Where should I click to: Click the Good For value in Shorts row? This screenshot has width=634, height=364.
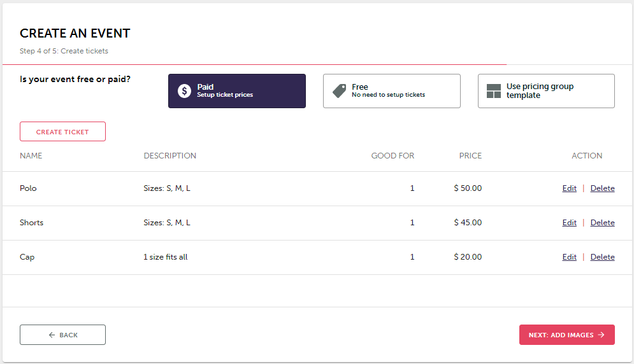pyautogui.click(x=412, y=223)
